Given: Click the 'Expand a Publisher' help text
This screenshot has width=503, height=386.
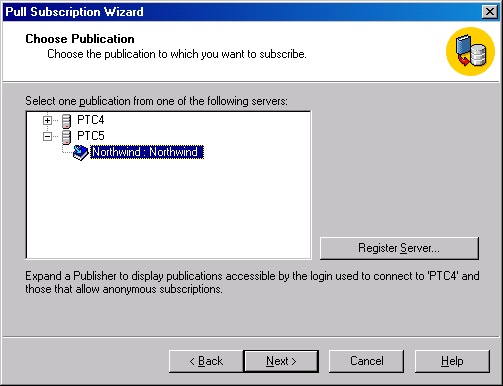Looking at the screenshot, I should (252, 282).
